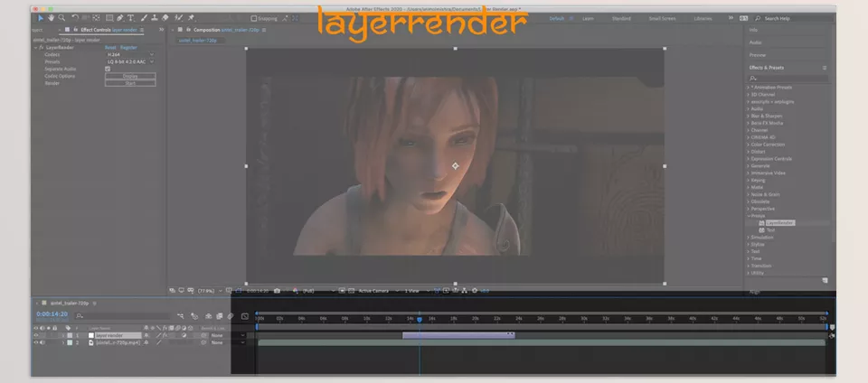Switch to the Small Screen workspace
This screenshot has width=868, height=383.
pos(662,19)
